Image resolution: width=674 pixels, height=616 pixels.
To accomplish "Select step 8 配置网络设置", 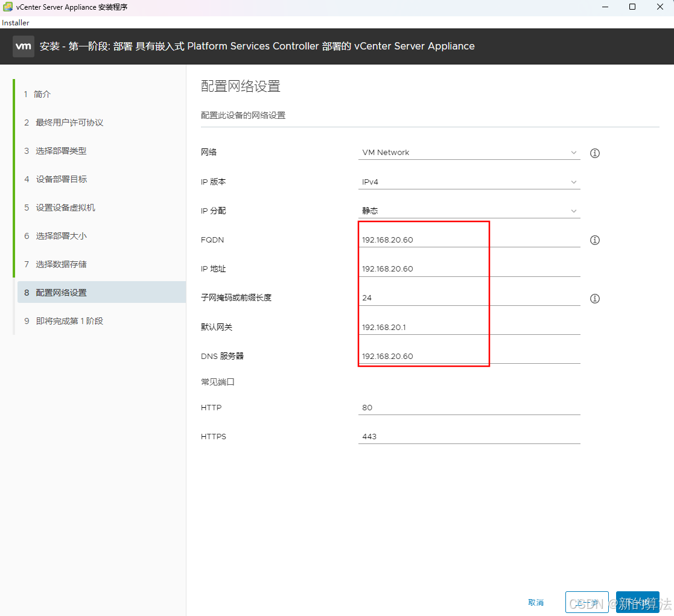I will tap(101, 292).
